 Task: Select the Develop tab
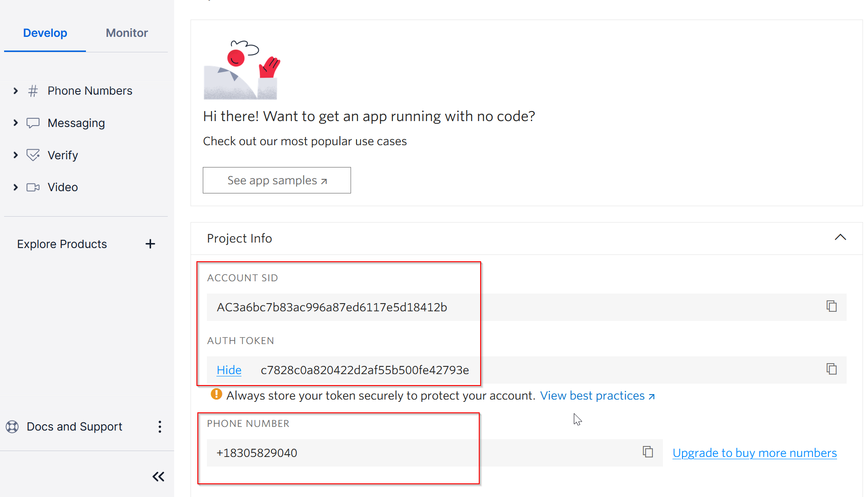point(45,33)
